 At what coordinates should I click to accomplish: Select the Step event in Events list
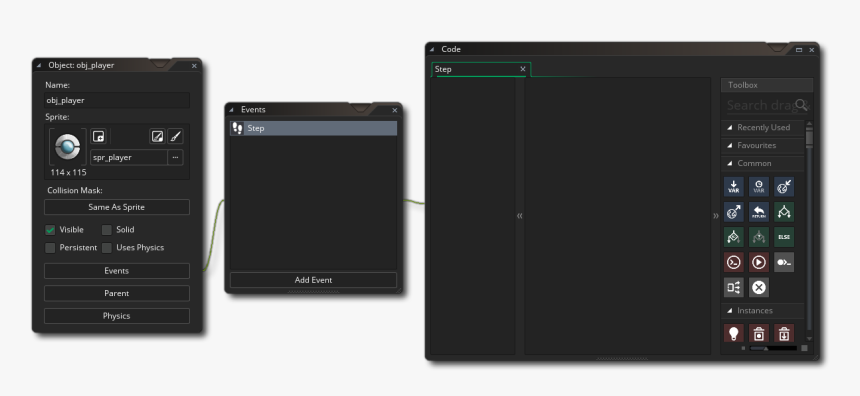[x=313, y=128]
